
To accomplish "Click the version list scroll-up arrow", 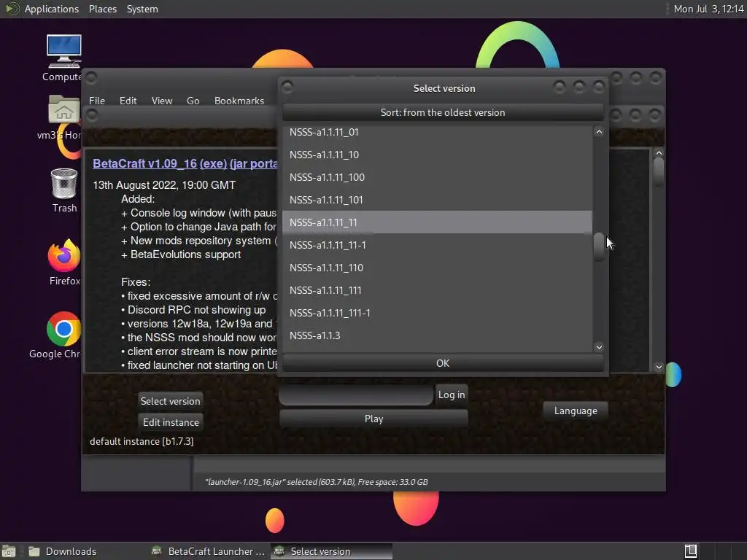I will [x=599, y=132].
